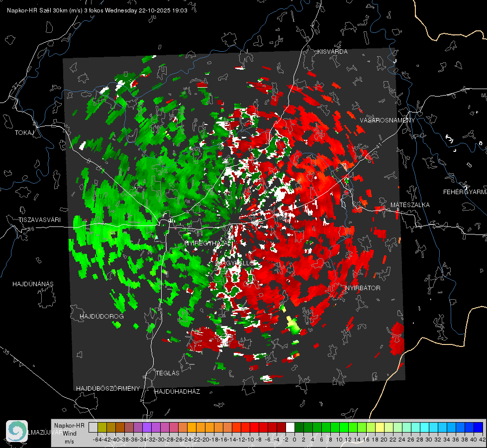Click the FEHÉRGYARMAT label at the right edge
487x448 pixels.
(465, 192)
